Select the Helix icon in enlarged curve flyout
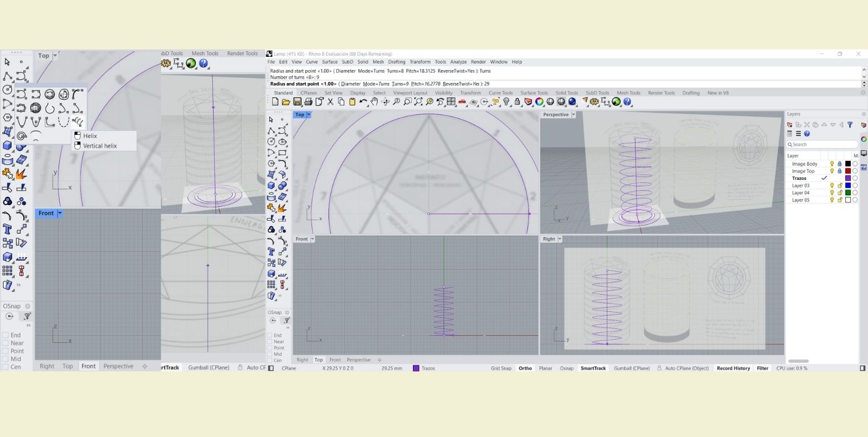The width and height of the screenshot is (868, 437). coord(77,122)
